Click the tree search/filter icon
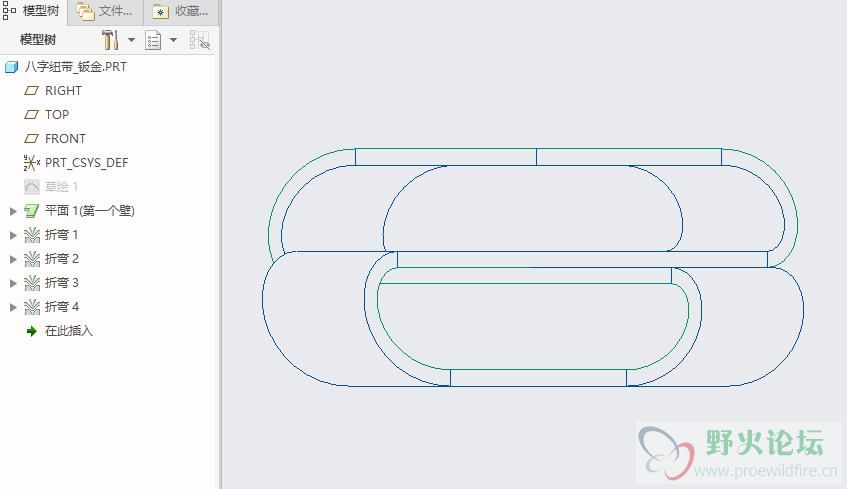This screenshot has width=847, height=489. click(x=199, y=41)
